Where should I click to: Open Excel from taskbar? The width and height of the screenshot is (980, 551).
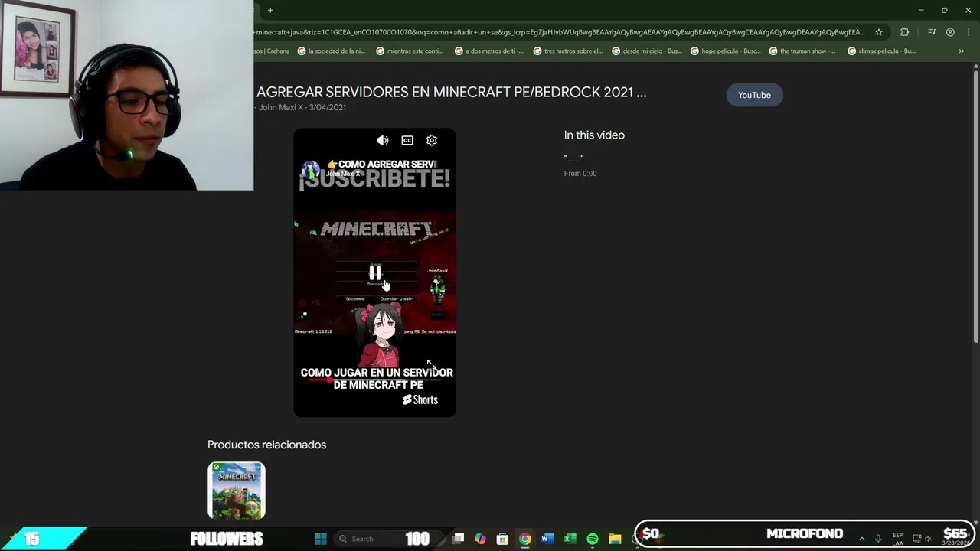tap(570, 539)
